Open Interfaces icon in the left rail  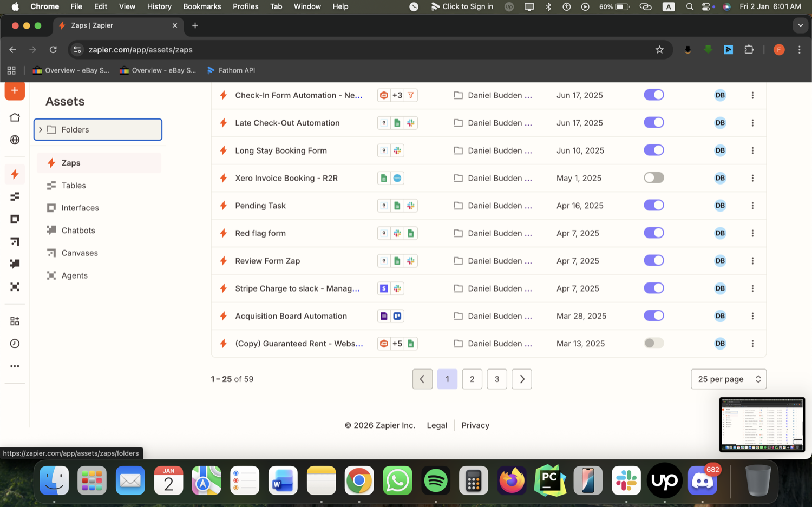pos(15,219)
